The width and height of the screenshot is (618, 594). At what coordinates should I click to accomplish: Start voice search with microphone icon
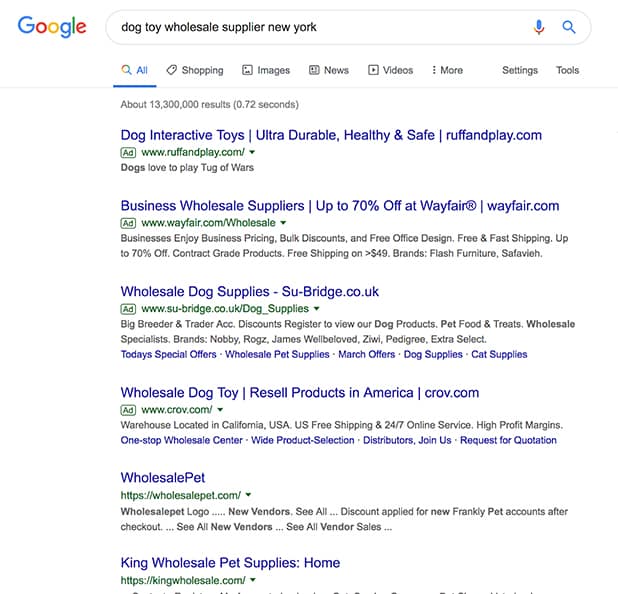pyautogui.click(x=539, y=27)
